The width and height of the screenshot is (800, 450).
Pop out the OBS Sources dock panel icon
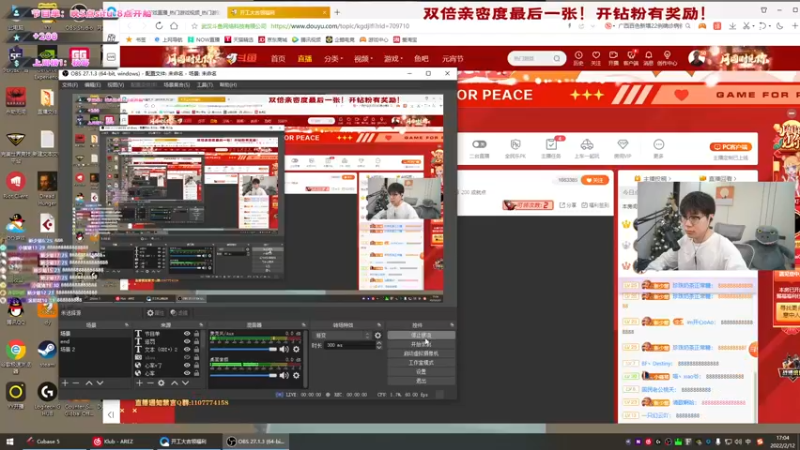pos(201,325)
